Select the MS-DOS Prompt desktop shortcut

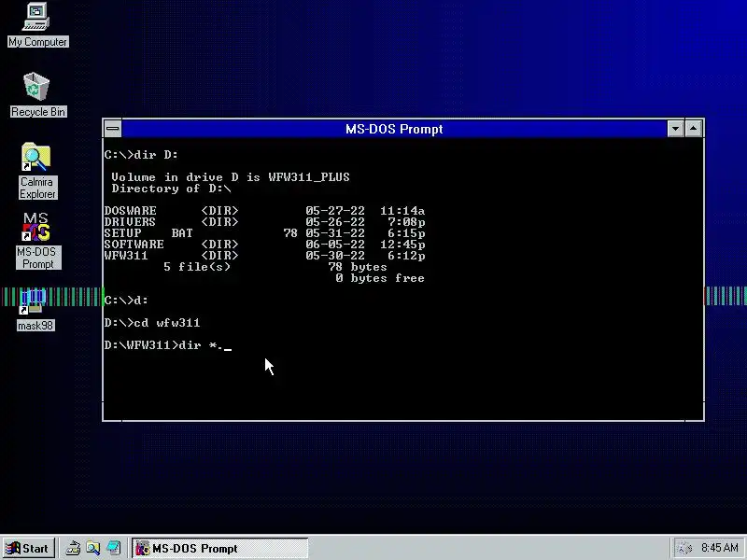click(37, 241)
